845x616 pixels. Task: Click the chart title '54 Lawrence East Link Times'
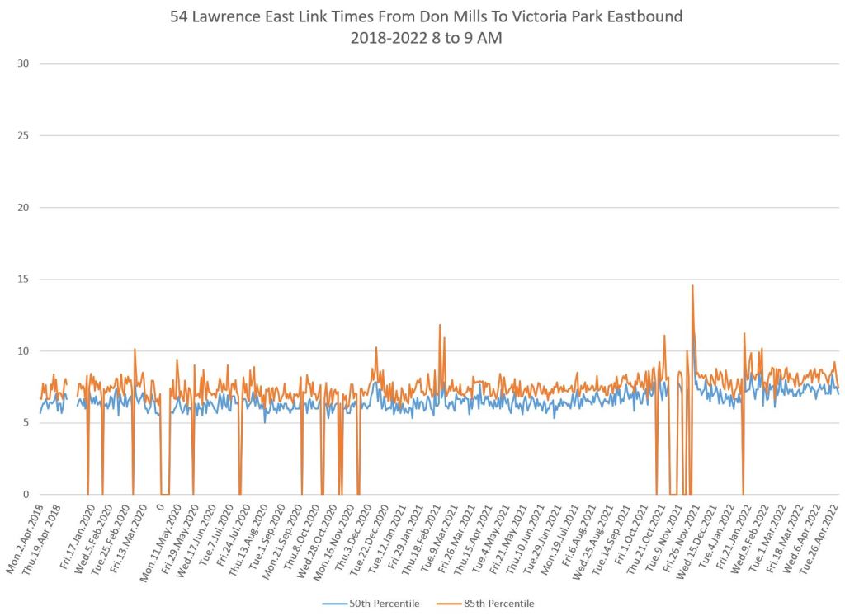426,17
